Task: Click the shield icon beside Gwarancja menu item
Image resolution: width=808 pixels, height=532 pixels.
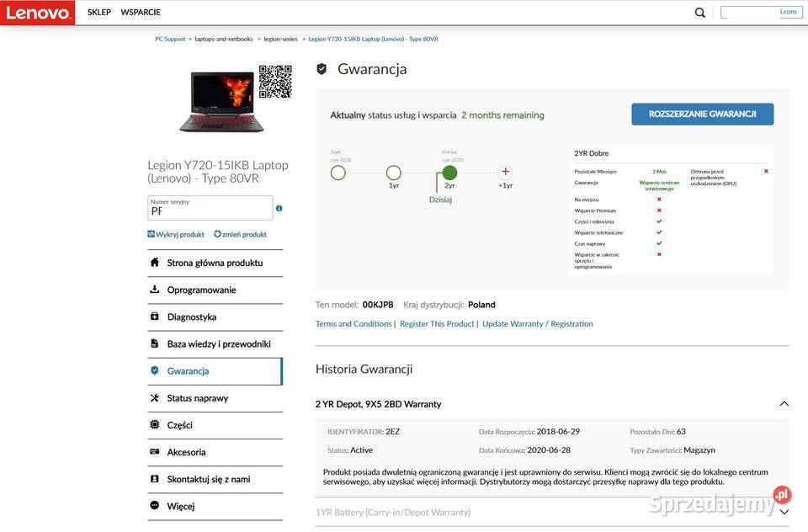Action: coord(155,370)
